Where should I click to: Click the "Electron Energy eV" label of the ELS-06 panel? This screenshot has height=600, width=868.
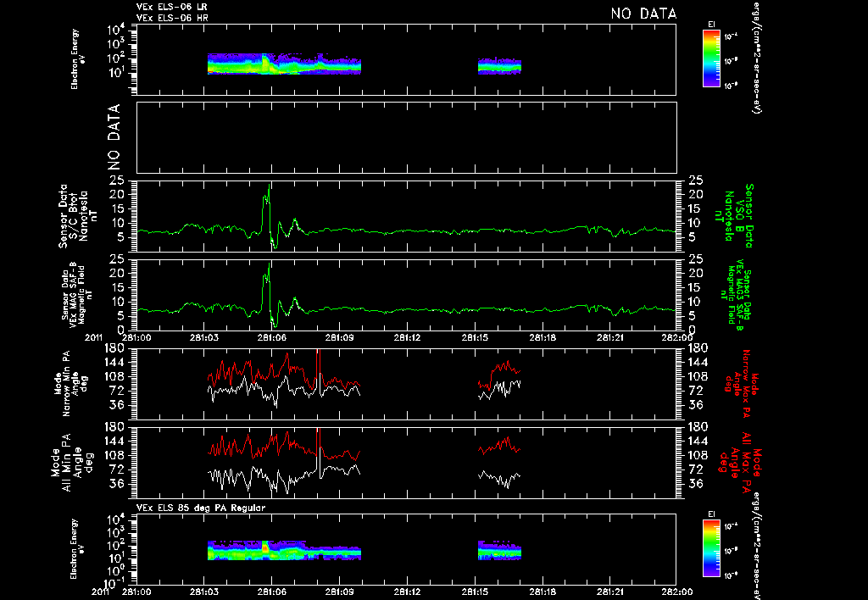[78, 58]
